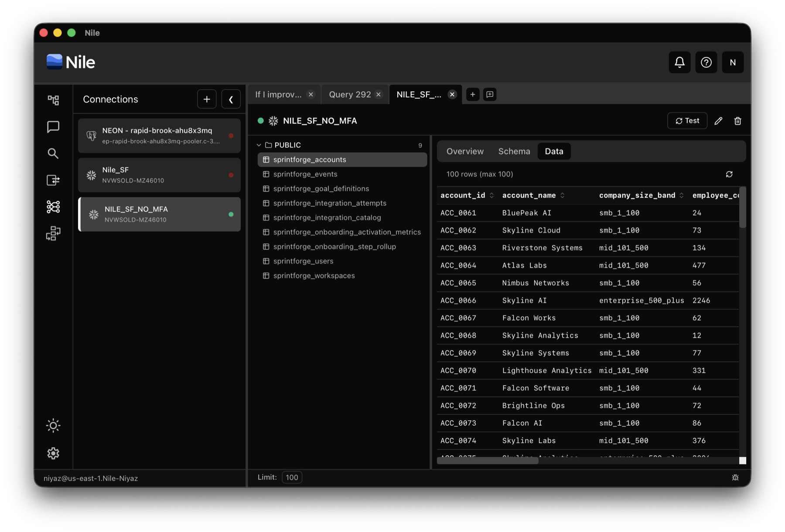This screenshot has width=785, height=532.
Task: Click the employee_c... column header
Action: pyautogui.click(x=715, y=195)
